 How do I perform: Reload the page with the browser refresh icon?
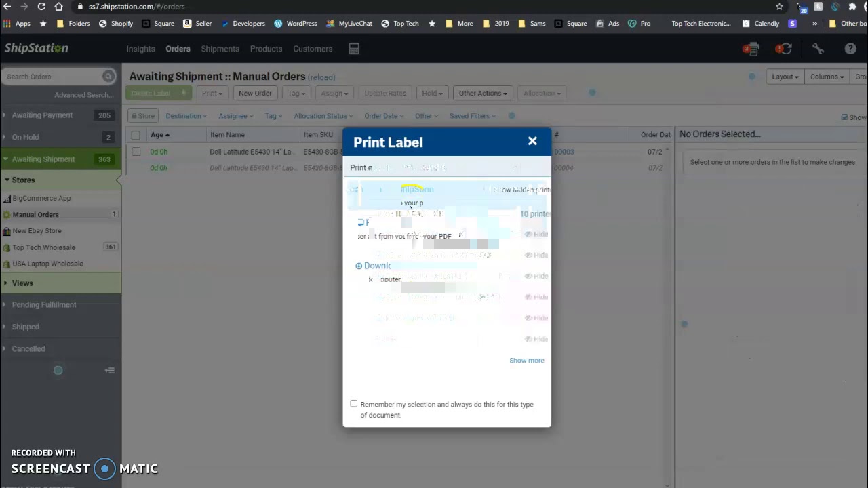click(41, 7)
